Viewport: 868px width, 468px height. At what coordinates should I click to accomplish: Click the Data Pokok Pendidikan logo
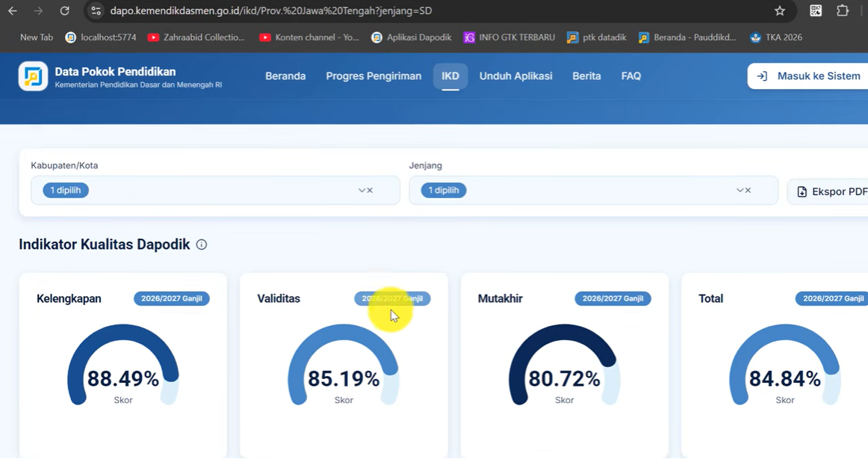tap(33, 76)
